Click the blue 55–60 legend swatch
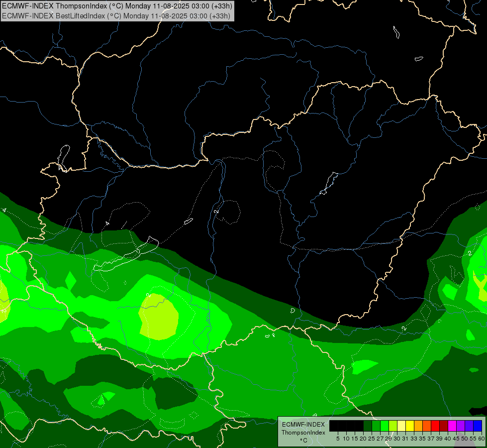487x448 pixels. click(478, 426)
